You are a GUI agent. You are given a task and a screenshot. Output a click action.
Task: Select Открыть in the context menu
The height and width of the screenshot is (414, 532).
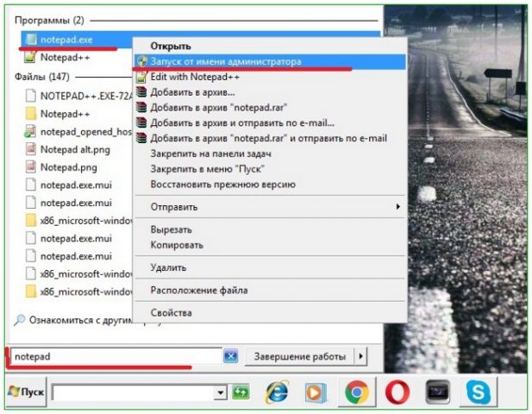171,46
